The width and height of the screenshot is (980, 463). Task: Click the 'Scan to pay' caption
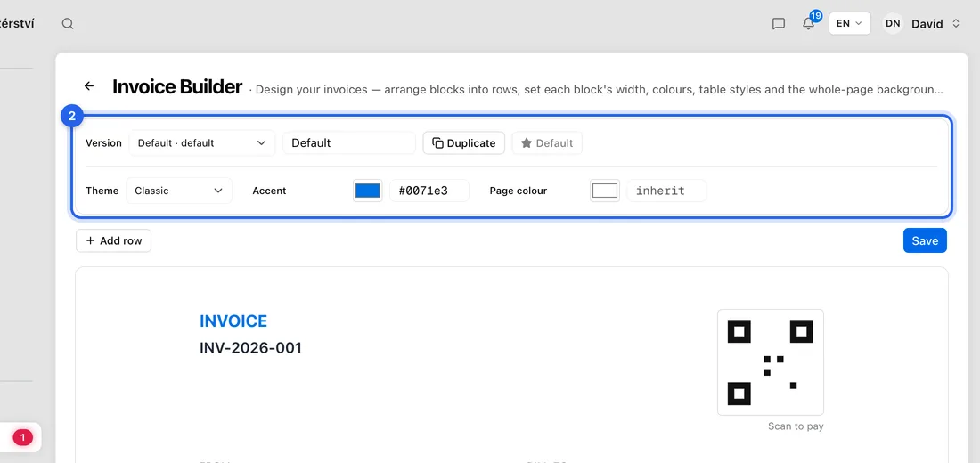(796, 426)
